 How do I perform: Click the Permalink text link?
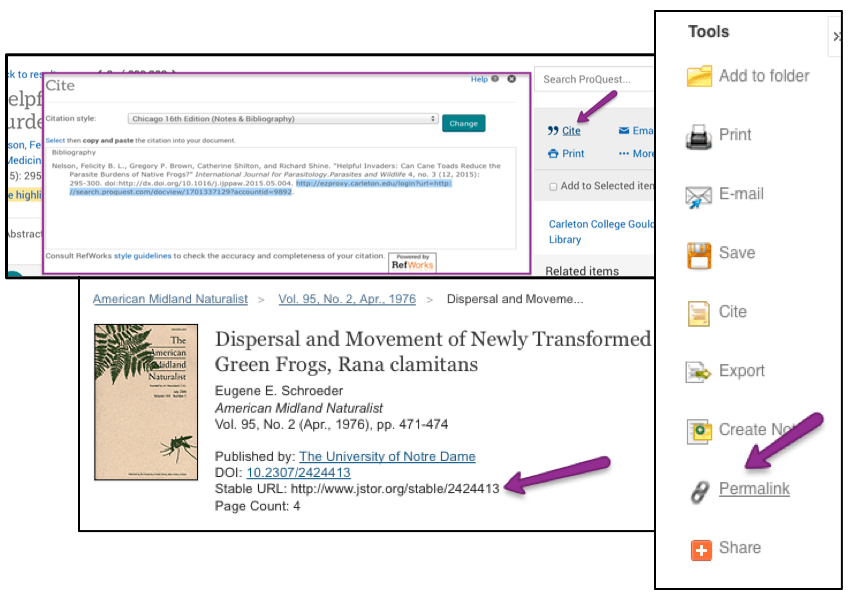[754, 489]
